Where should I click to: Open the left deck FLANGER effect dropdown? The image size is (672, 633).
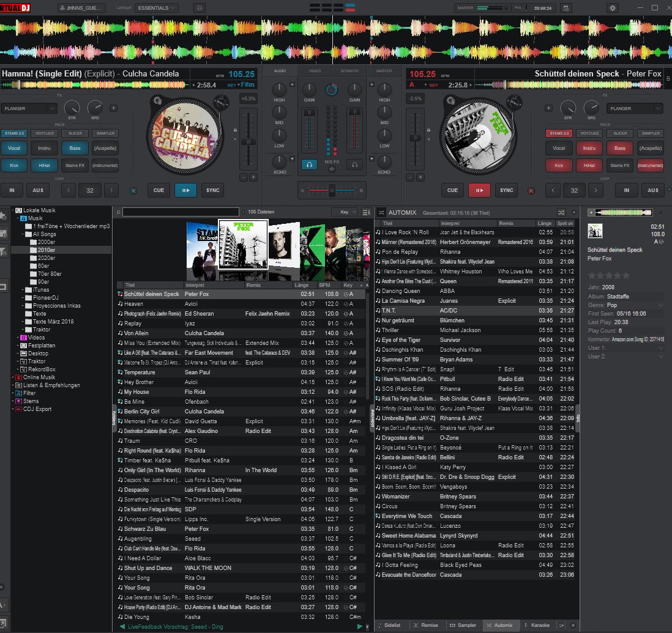pos(29,108)
